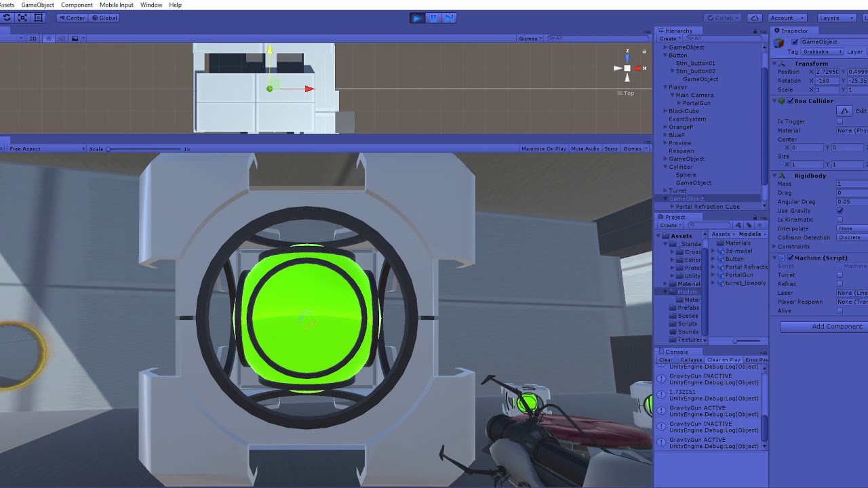Click the Hierarchy panel lock icon

click(755, 31)
